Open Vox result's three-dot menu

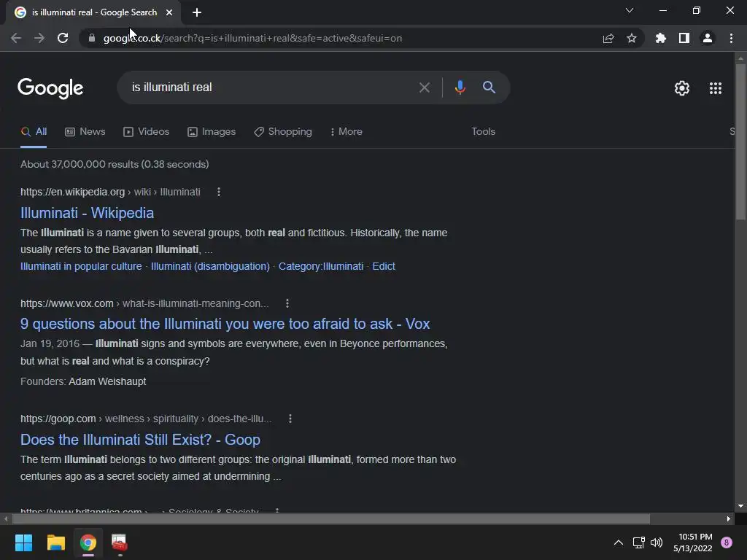(x=287, y=303)
